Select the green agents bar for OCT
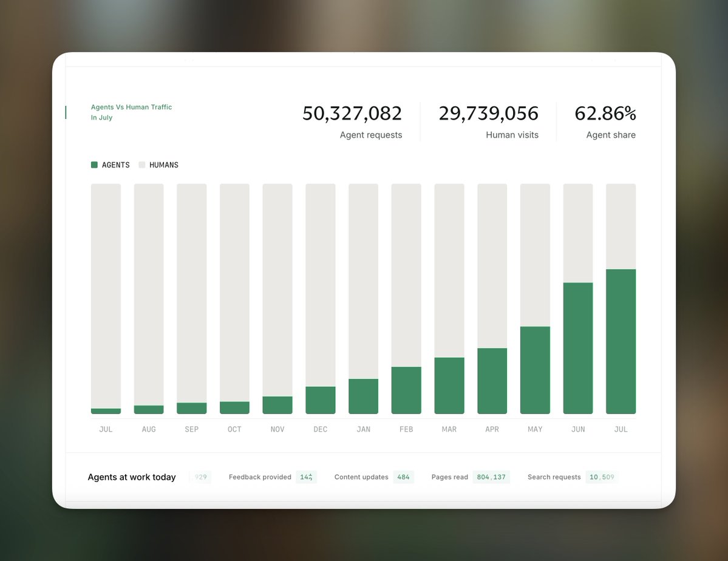This screenshot has height=561, width=728. point(234,408)
